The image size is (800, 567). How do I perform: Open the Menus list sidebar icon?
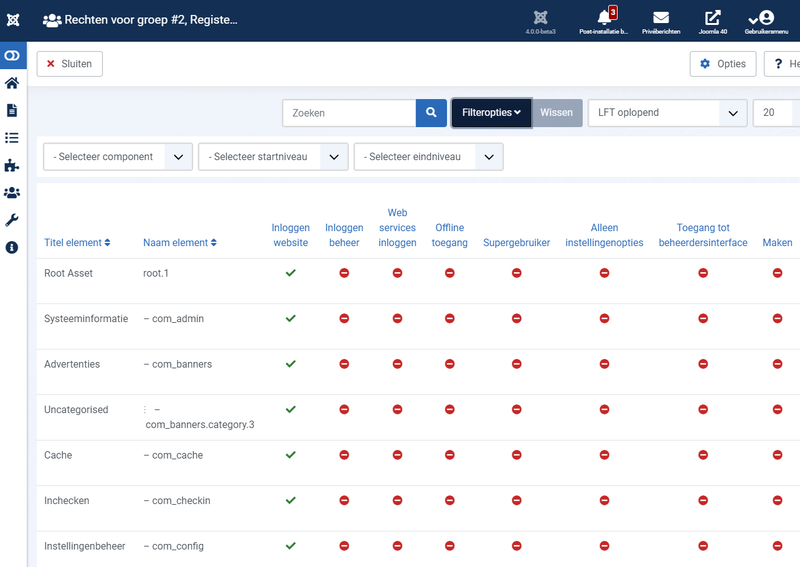tap(12, 138)
